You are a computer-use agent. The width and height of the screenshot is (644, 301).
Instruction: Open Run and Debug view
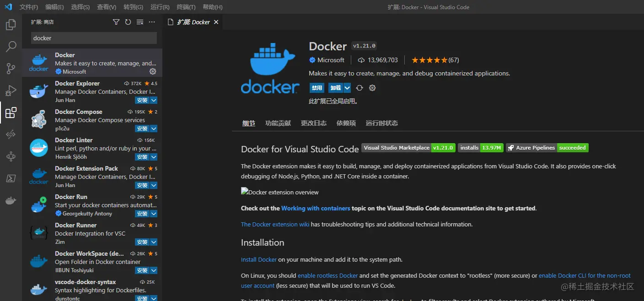tap(11, 91)
